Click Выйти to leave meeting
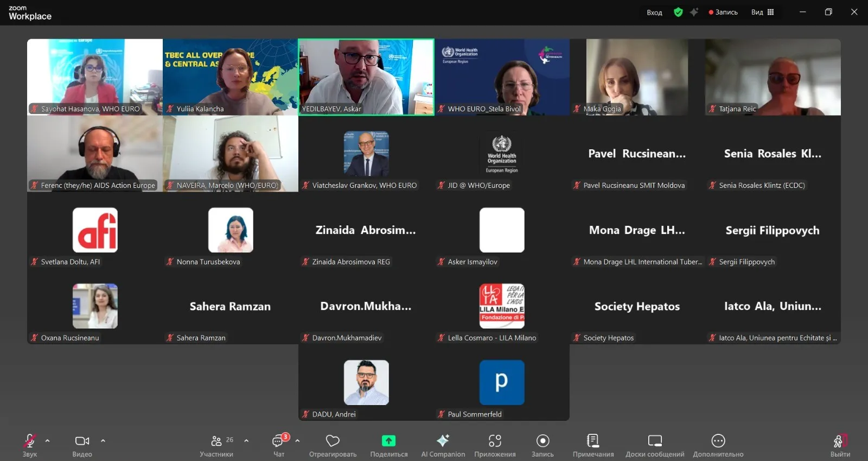This screenshot has height=461, width=868. coord(840,445)
